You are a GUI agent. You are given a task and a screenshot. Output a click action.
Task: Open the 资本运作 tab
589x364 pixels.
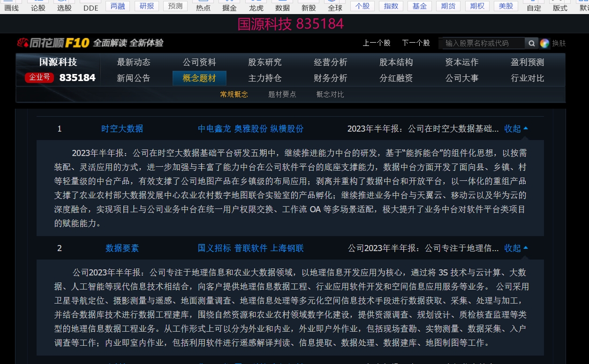pos(462,62)
